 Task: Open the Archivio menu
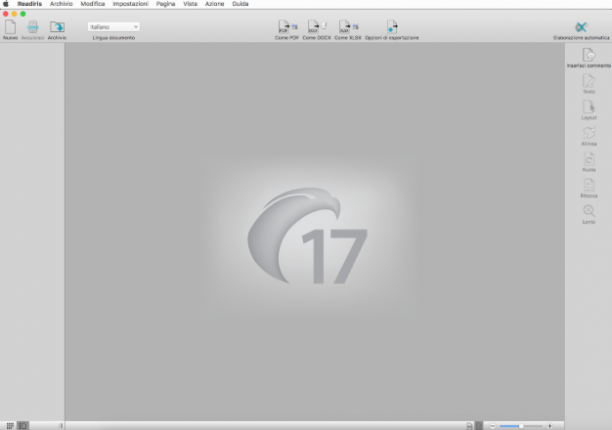61,4
